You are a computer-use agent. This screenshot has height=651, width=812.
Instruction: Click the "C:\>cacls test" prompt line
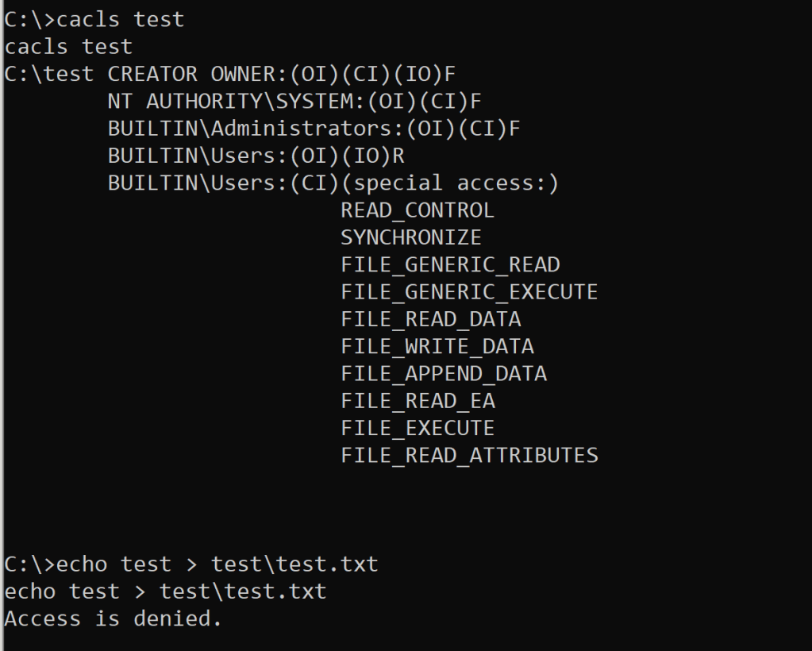click(x=94, y=20)
